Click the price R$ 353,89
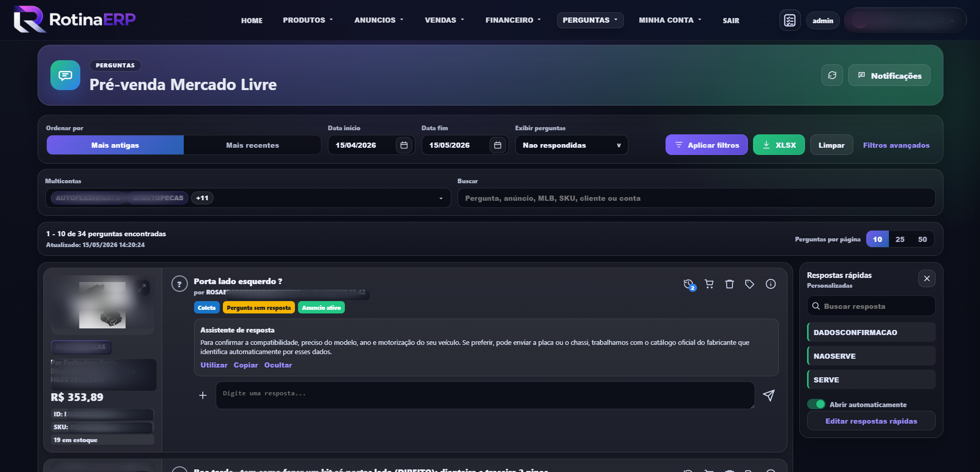Image resolution: width=980 pixels, height=472 pixels. tap(77, 397)
